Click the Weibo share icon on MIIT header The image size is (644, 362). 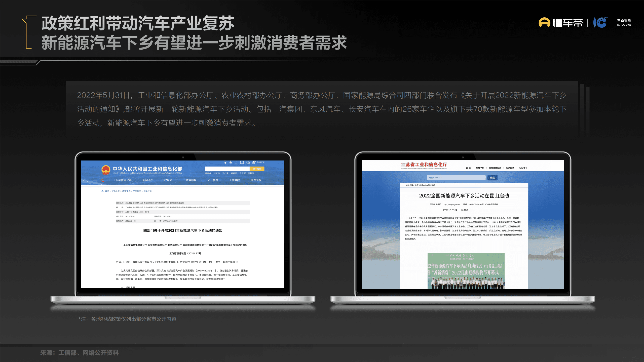tap(254, 162)
